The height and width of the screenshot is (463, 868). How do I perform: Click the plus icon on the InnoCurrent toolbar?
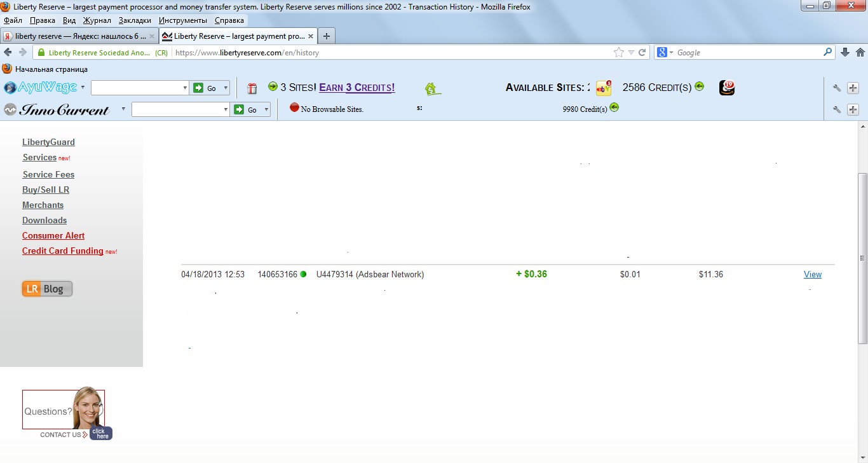coord(853,110)
